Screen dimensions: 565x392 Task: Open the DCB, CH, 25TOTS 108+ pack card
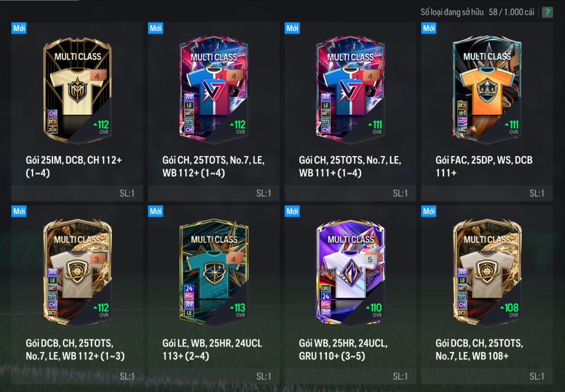tap(487, 273)
